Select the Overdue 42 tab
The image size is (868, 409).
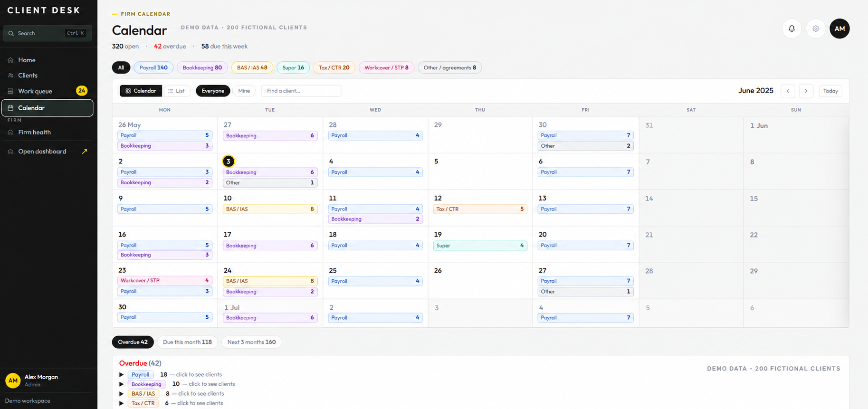pyautogui.click(x=133, y=342)
